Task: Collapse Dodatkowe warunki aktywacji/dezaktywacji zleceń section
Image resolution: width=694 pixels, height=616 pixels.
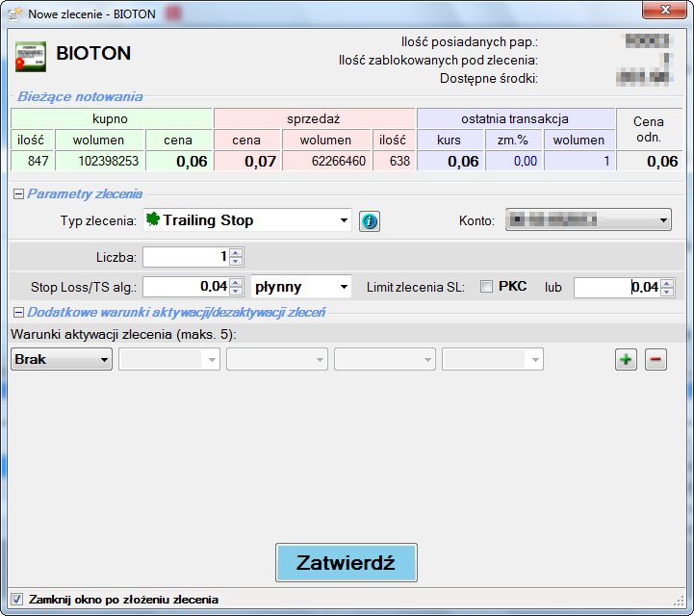Action: (18, 313)
